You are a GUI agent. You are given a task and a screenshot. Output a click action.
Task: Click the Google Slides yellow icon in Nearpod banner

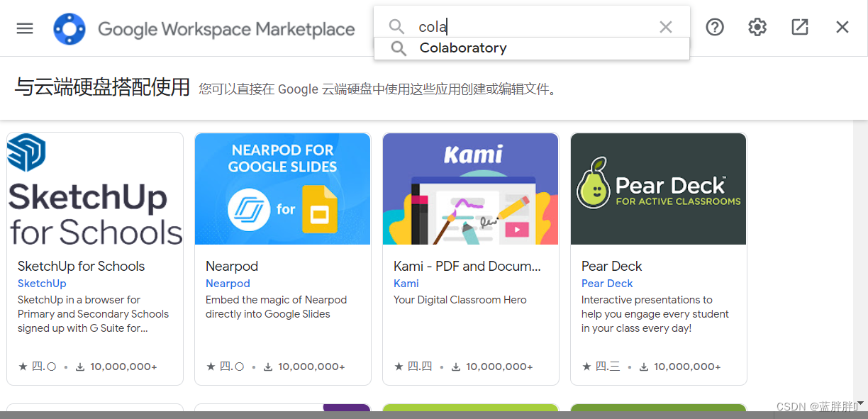(x=319, y=209)
